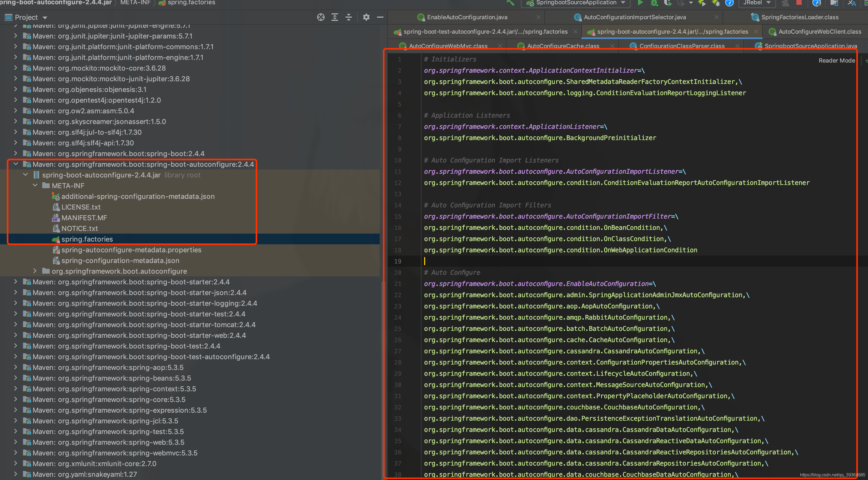Viewport: 868px width, 480px height.
Task: Select spring-autoconfigure-metadata.properties in the tree
Action: coord(131,250)
